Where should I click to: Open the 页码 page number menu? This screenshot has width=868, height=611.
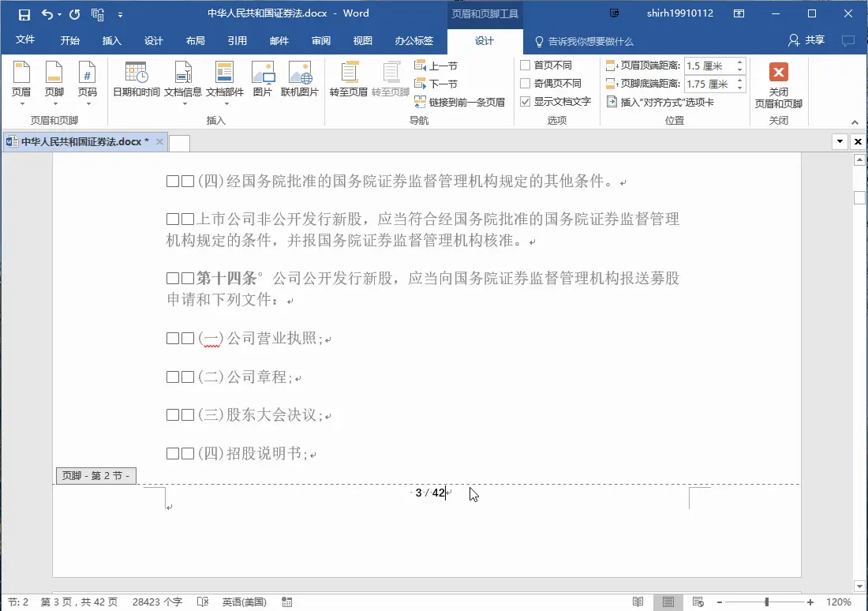click(x=88, y=84)
